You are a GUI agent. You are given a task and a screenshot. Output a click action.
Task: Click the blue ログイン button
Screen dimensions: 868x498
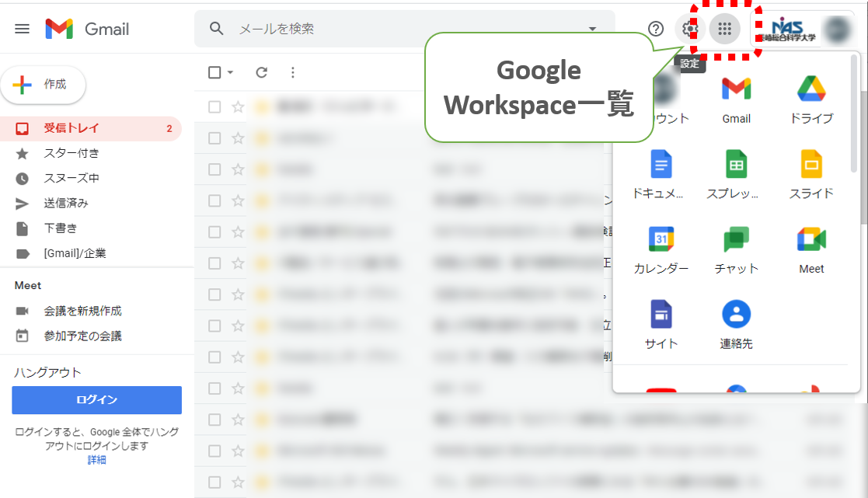tap(97, 400)
